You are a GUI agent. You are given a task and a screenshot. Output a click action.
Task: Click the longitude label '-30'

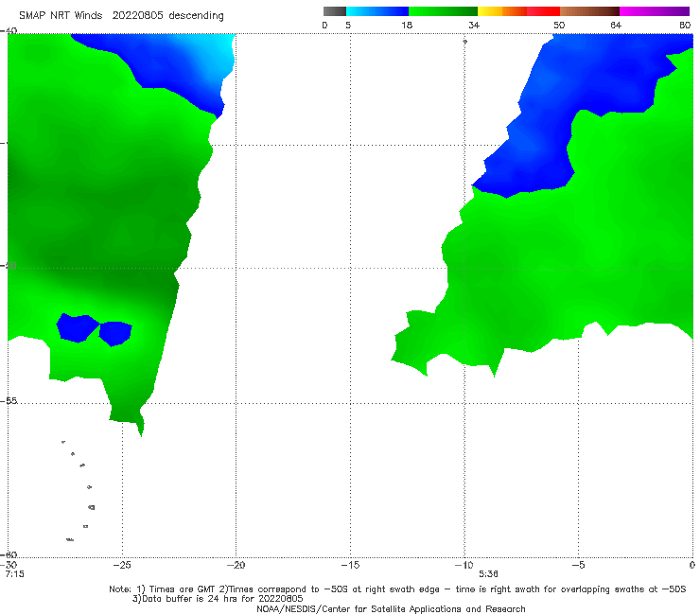9,565
